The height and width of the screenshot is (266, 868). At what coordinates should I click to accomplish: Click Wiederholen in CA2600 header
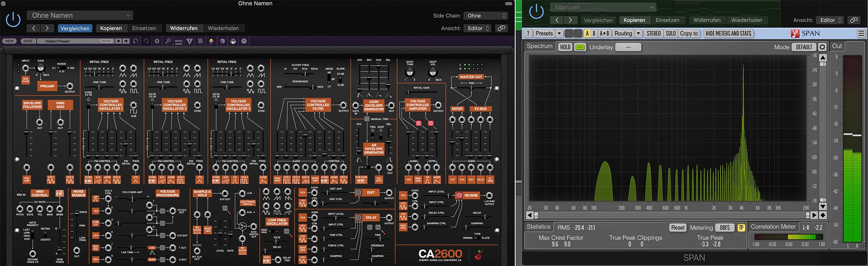pos(223,28)
